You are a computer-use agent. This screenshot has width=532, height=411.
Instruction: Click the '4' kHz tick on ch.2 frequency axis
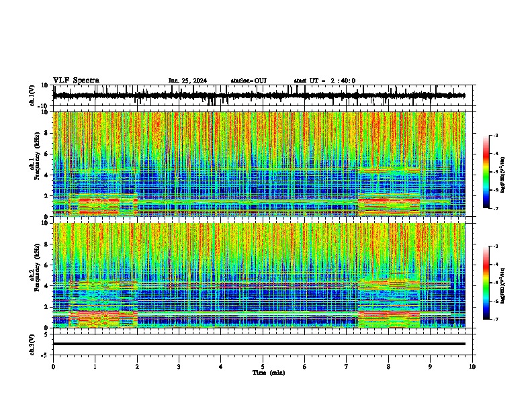46,286
